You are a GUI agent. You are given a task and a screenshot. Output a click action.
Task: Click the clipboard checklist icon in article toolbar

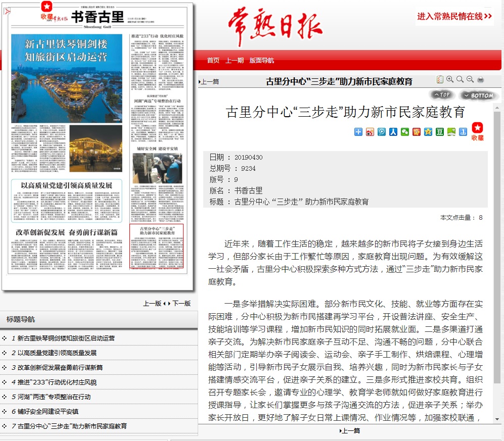pyautogui.click(x=440, y=79)
